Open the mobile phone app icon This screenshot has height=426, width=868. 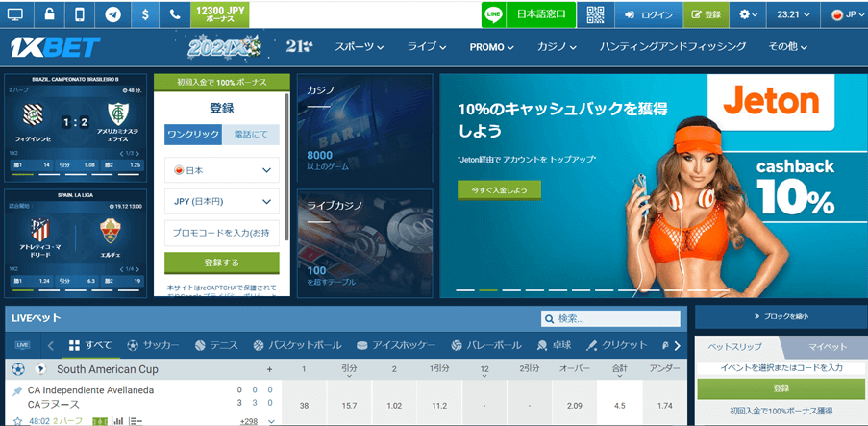pos(81,14)
